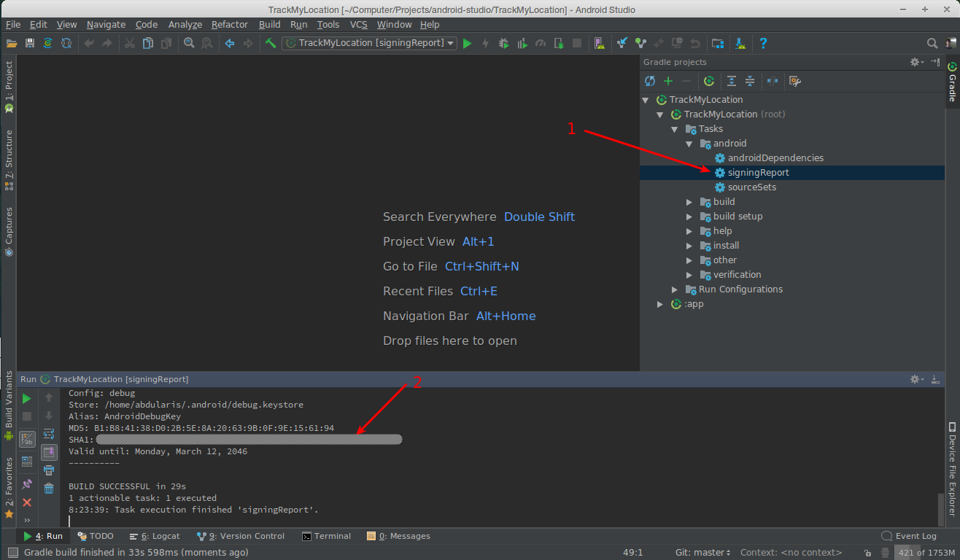Expand the verification tasks group
Screen dimensions: 960x560
pyautogui.click(x=689, y=275)
